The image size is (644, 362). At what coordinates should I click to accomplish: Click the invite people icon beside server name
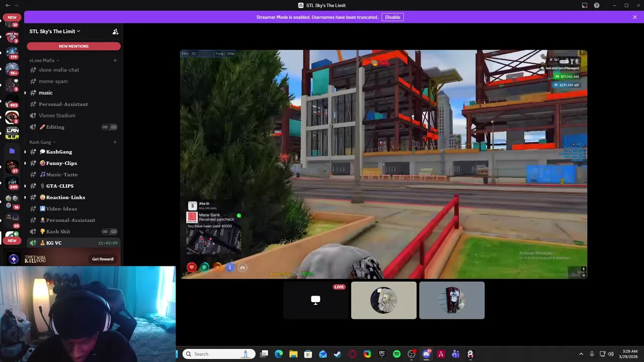(x=115, y=31)
